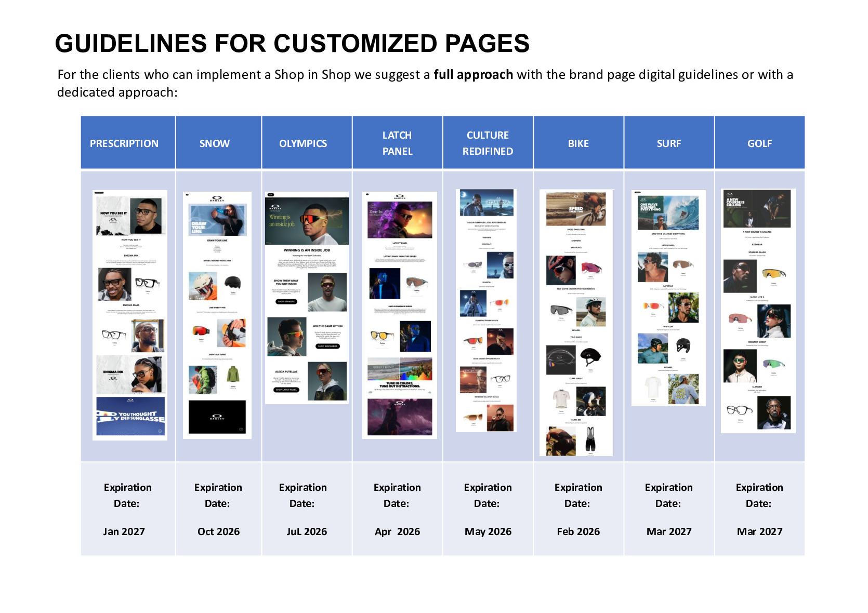
Task: Click the BIKE column header
Action: click(x=578, y=143)
